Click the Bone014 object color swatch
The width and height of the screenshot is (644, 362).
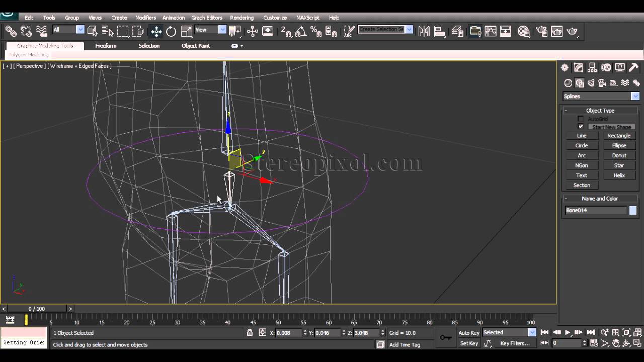[x=633, y=211]
